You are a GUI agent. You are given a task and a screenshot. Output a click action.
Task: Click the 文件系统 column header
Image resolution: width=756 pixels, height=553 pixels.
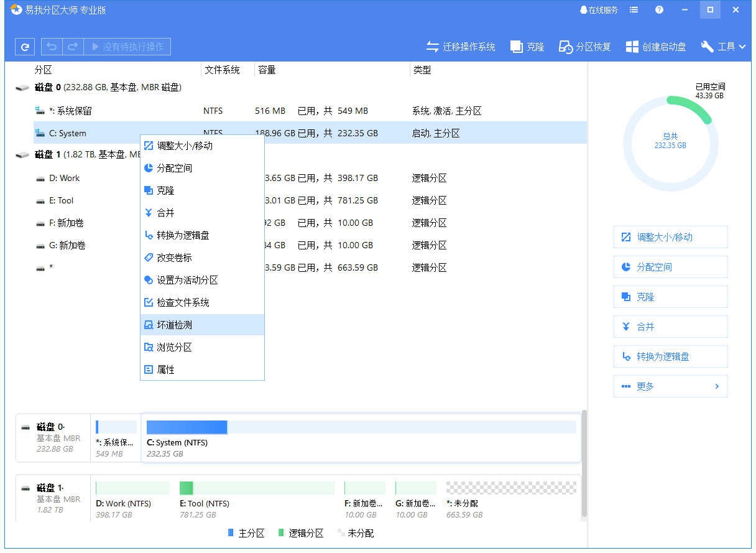pyautogui.click(x=222, y=70)
